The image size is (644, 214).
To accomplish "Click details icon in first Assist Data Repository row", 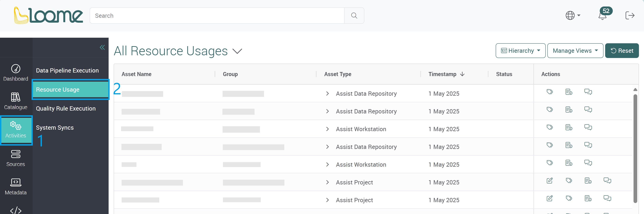I will (x=569, y=92).
